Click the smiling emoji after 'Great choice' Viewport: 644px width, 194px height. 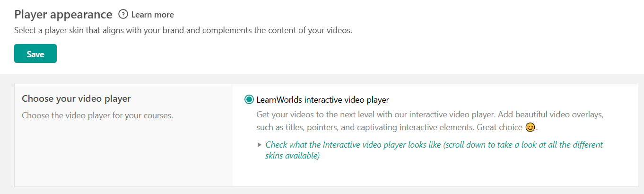[x=531, y=127]
